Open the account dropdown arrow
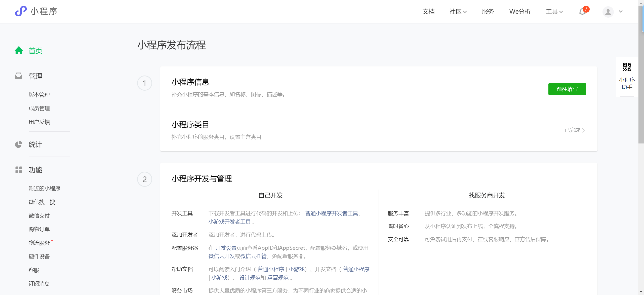This screenshot has height=295, width=644. coord(621,12)
